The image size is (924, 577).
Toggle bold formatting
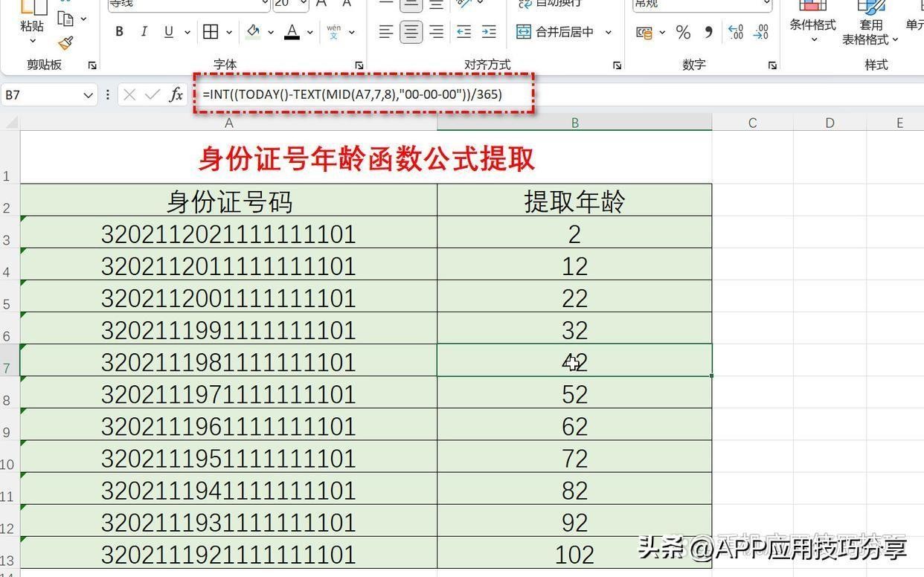119,32
